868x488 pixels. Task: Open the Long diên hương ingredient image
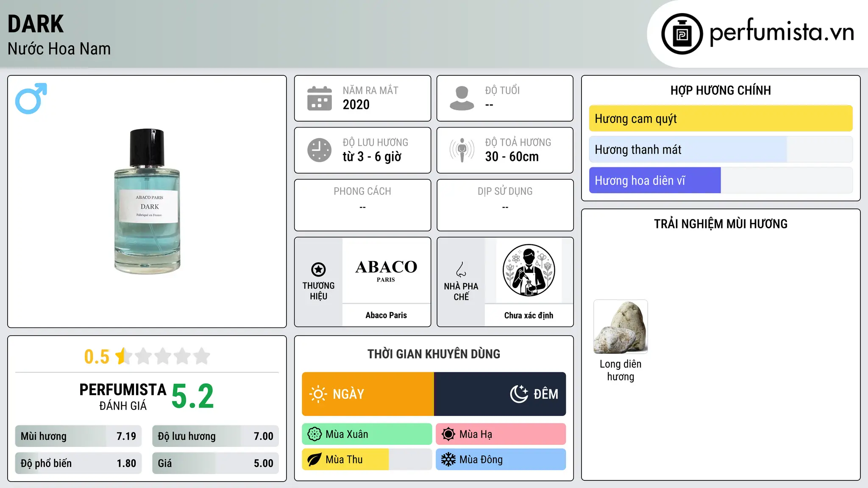coord(620,327)
